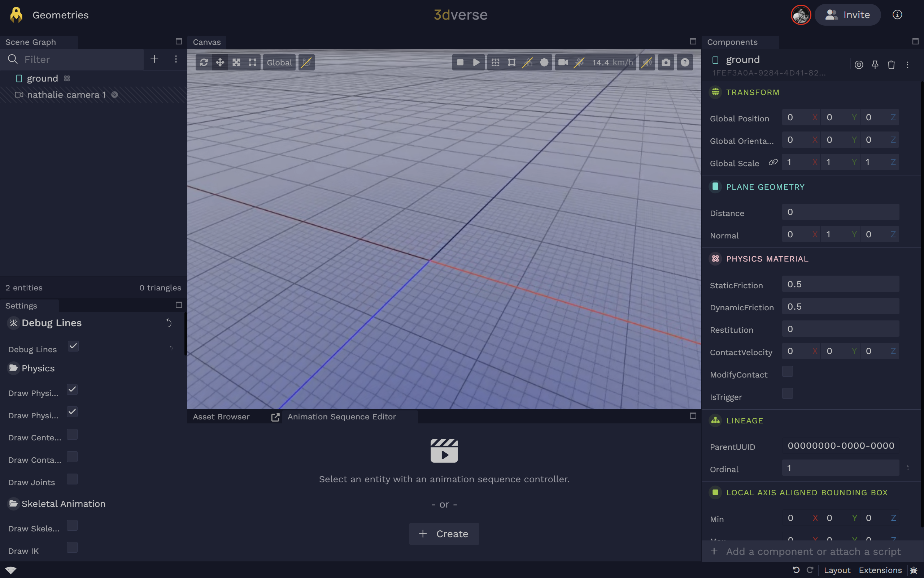Image resolution: width=924 pixels, height=578 pixels.
Task: Maximize the Scene Graph panel
Action: [x=179, y=41]
